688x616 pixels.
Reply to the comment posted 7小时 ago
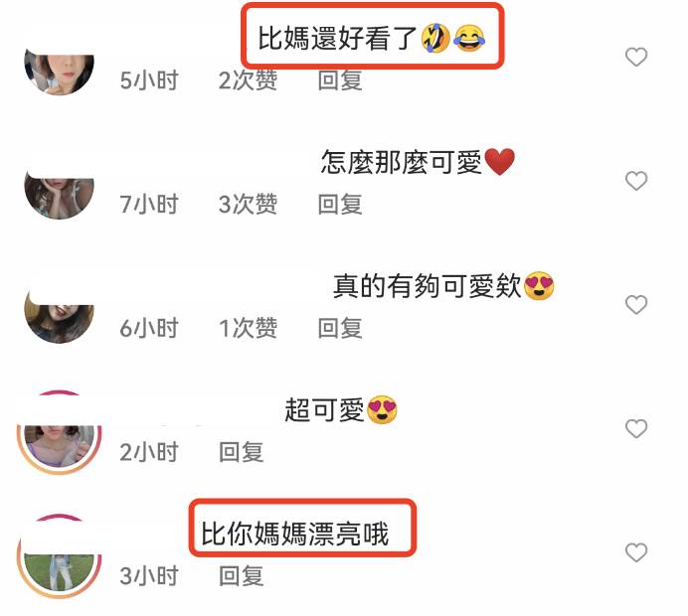coord(340,205)
